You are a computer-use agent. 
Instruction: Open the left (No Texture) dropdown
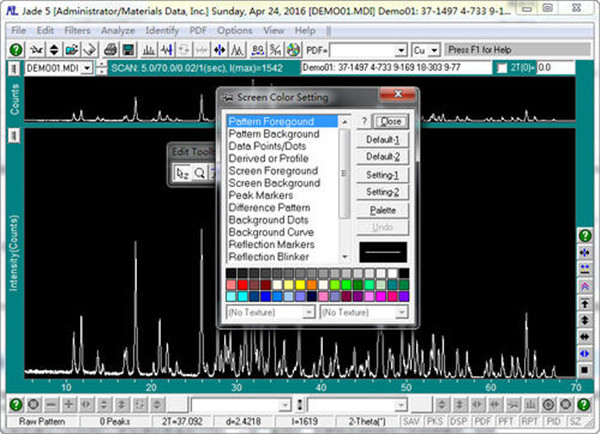(x=309, y=312)
